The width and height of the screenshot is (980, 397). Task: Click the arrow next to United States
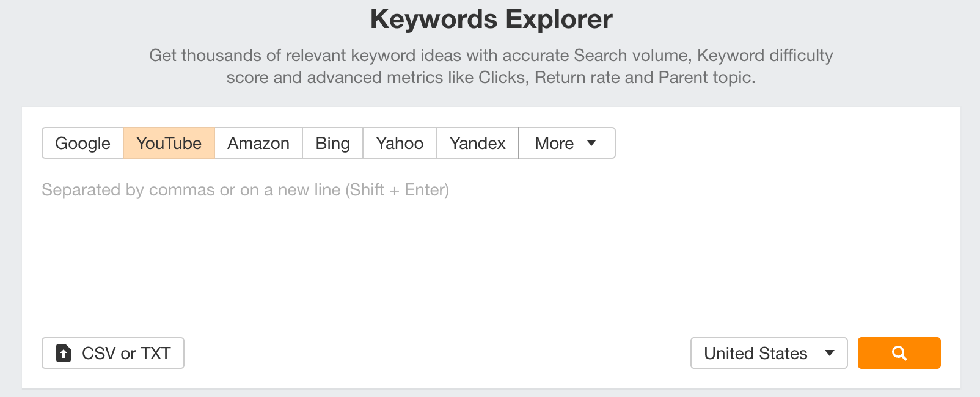click(830, 353)
